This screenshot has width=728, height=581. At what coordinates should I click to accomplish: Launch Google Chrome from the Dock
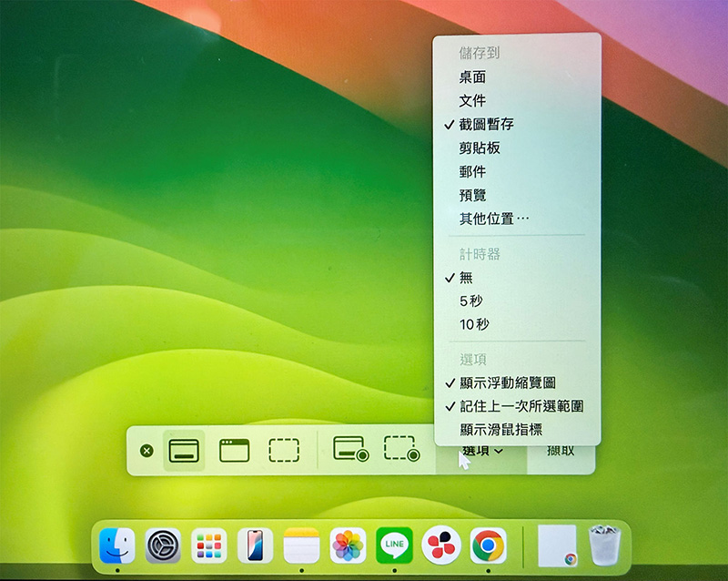tap(488, 545)
